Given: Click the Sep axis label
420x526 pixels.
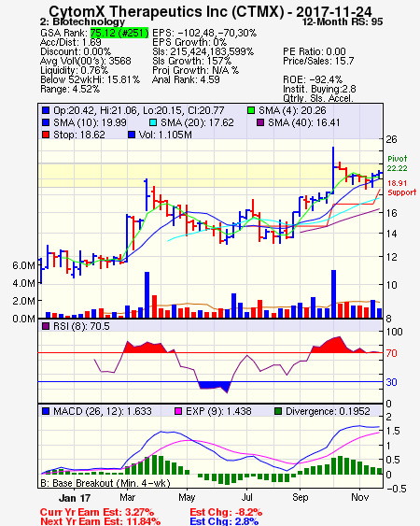Looking at the screenshot, I should (300, 497).
